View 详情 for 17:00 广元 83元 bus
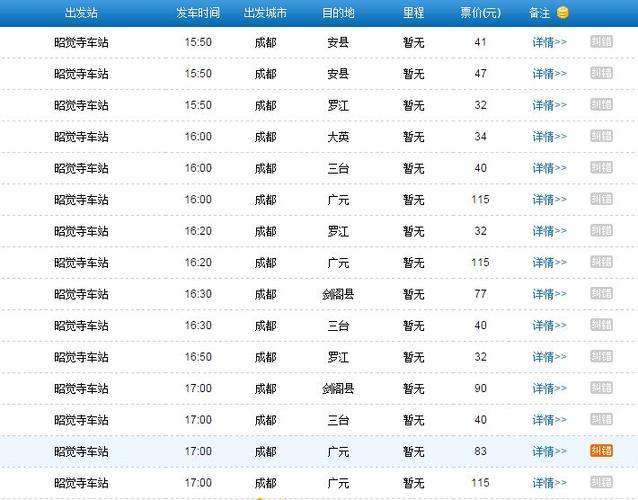The width and height of the screenshot is (638, 500). point(549,451)
